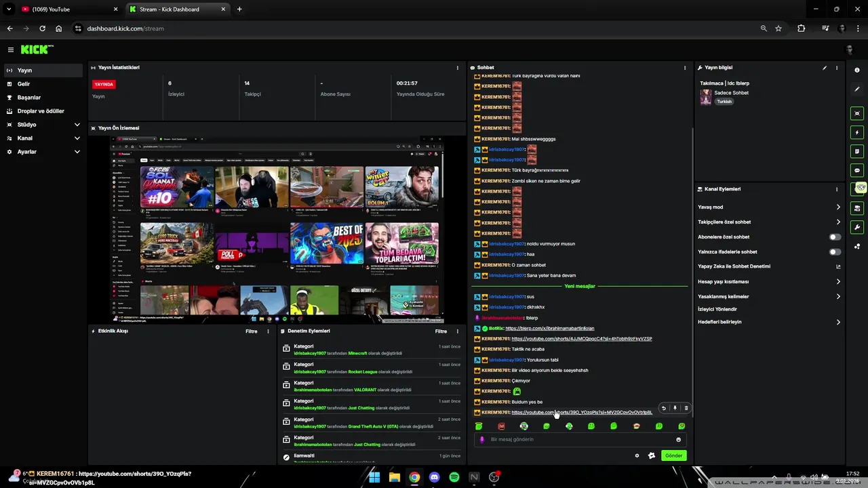Expand the Ayarlar sidebar menu
868x488 pixels.
(x=43, y=152)
